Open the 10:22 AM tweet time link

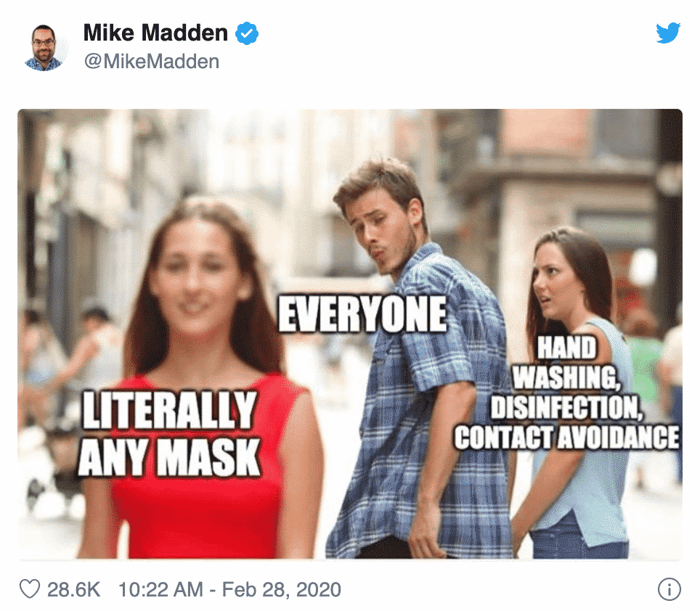160,589
